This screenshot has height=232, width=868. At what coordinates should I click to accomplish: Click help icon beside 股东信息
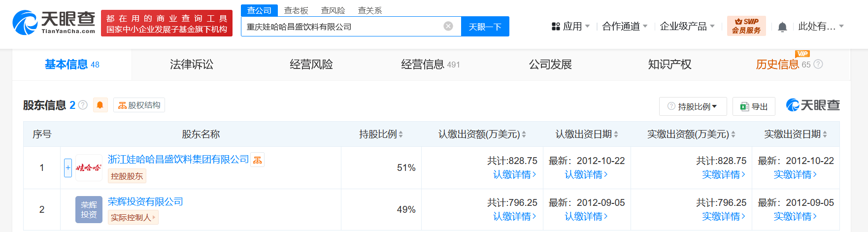83,105
